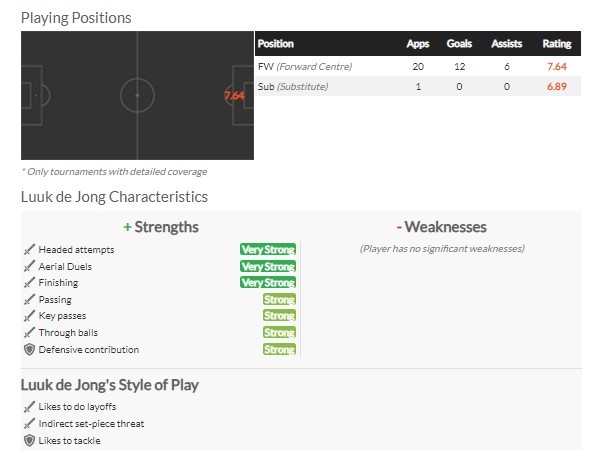Sort table by Apps column header

[x=418, y=44]
